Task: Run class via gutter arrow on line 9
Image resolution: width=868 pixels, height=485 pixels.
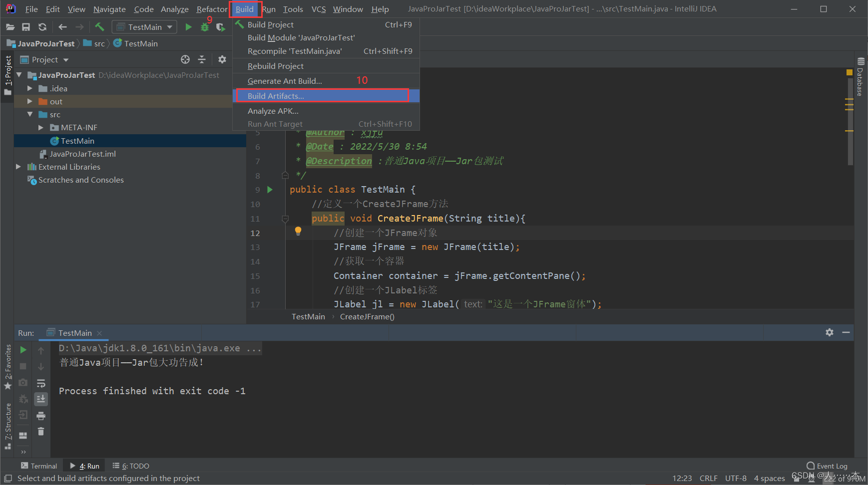Action: click(270, 190)
